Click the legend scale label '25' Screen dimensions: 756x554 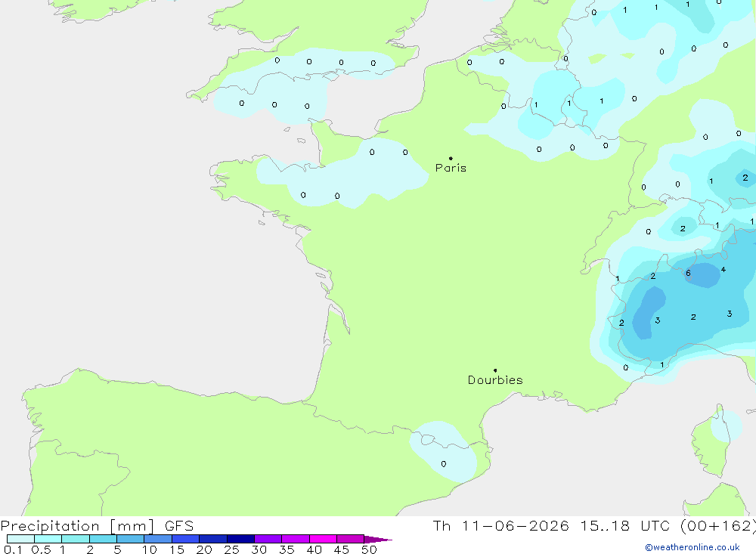pyautogui.click(x=231, y=549)
